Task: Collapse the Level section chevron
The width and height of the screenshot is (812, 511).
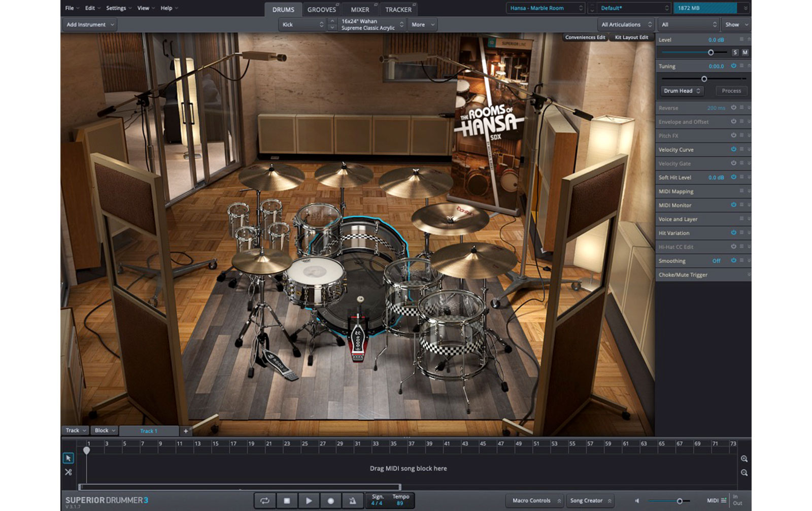Action: 749,39
